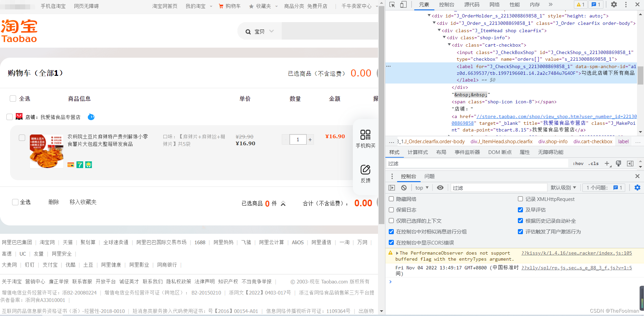Image resolution: width=644 pixels, height=316 pixels.
Task: Open the feedback pencil icon
Action: pyautogui.click(x=365, y=170)
